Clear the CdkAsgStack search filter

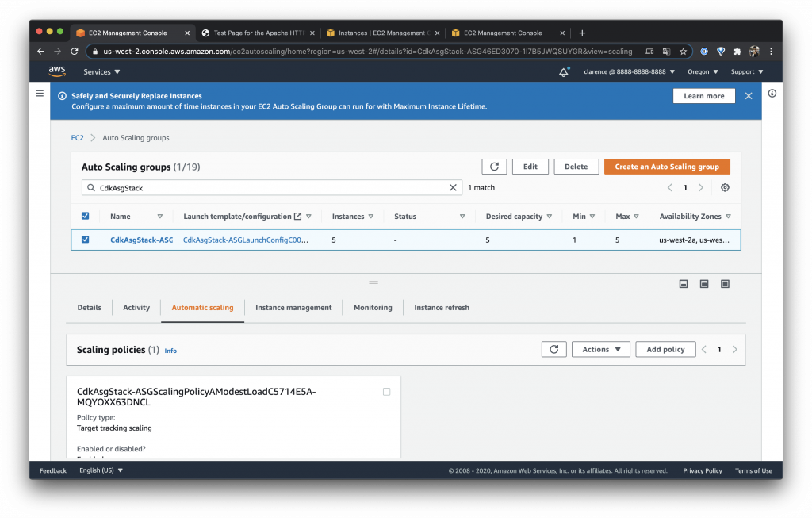click(x=453, y=187)
